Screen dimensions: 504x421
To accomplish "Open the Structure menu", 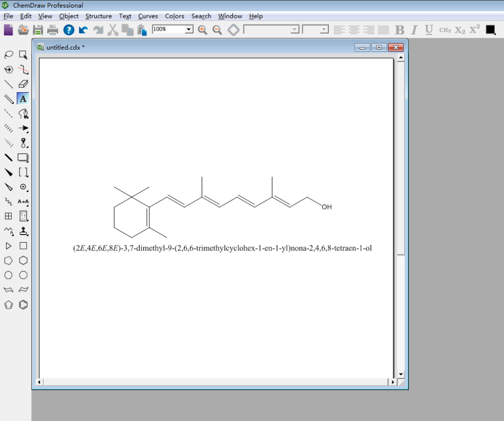I will pyautogui.click(x=98, y=16).
